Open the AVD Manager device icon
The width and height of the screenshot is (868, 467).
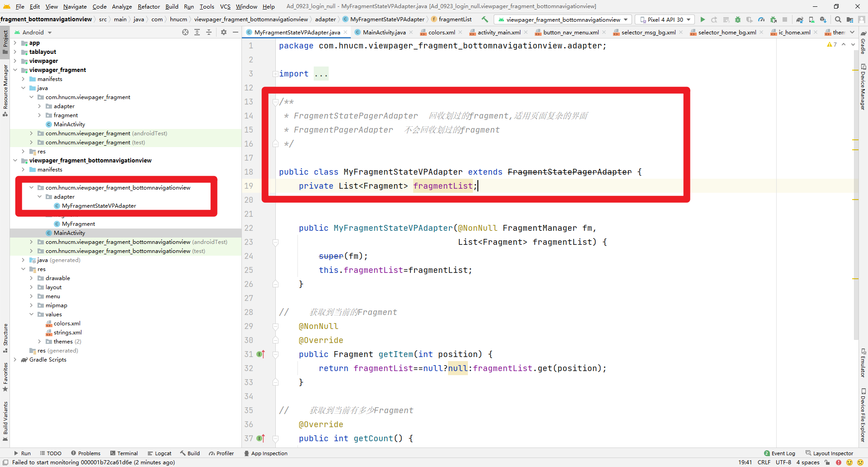point(811,19)
